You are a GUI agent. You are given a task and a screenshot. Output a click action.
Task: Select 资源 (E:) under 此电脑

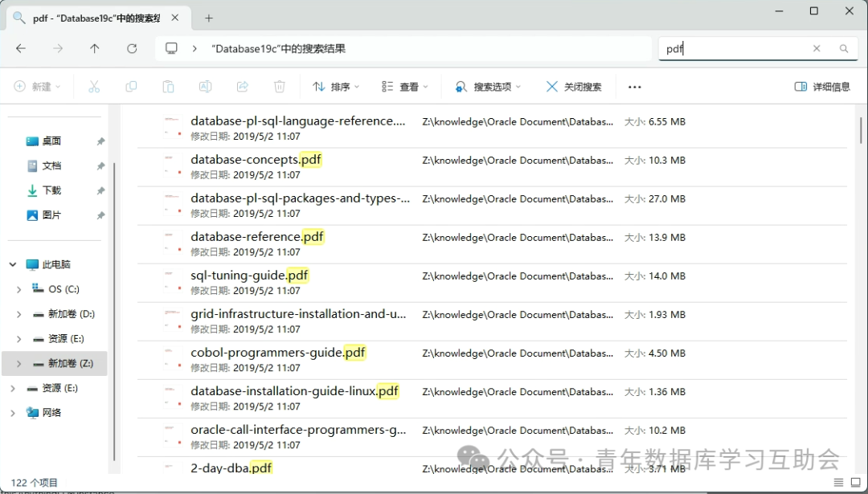tap(66, 338)
